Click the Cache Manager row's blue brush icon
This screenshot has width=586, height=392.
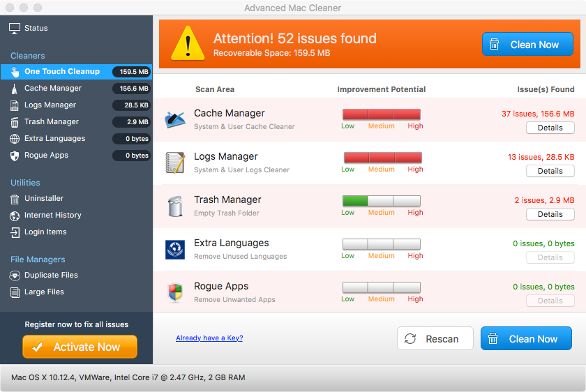point(175,119)
